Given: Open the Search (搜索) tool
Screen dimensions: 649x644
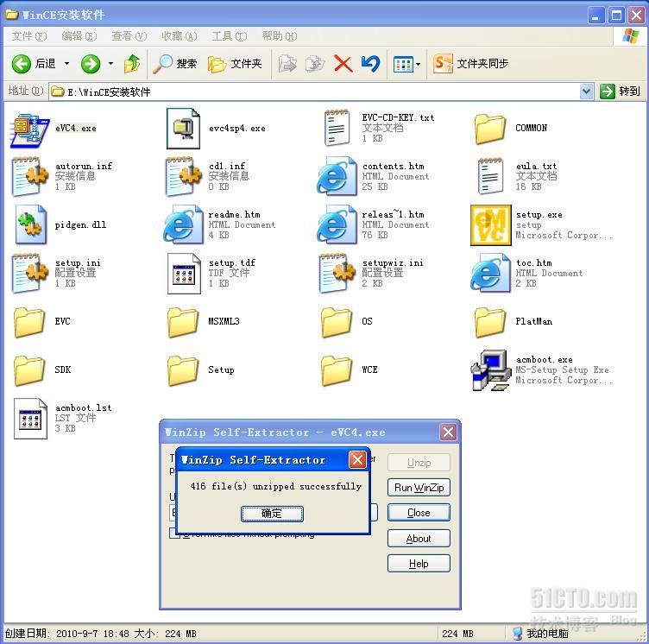Looking at the screenshot, I should [174, 64].
